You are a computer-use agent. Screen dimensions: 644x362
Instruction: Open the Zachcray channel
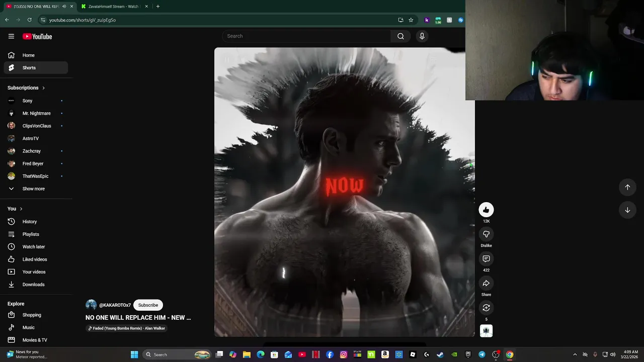pos(36,151)
